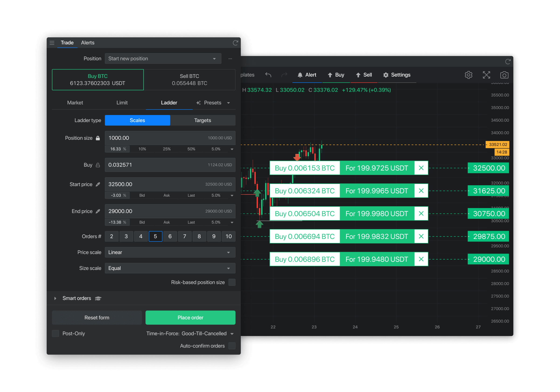Open Position size percentage dropdown arrow
Viewport: 560px width, 392px height.
click(232, 149)
